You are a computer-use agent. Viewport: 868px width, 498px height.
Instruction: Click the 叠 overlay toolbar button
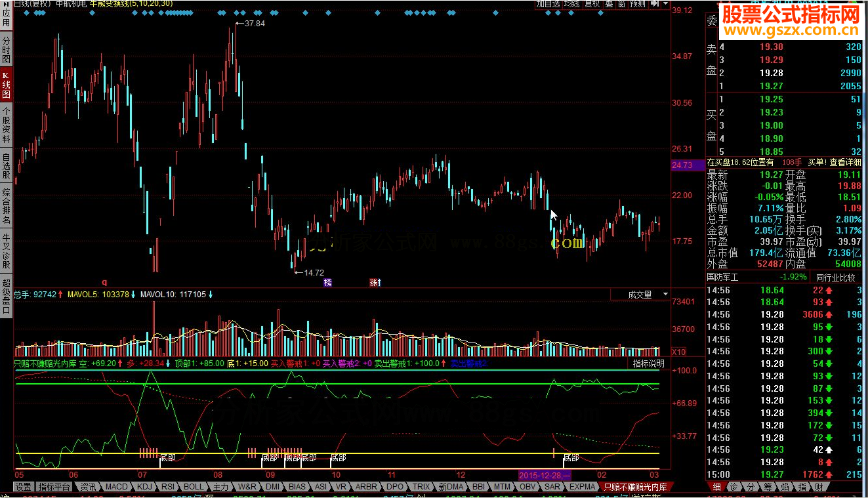609,4
